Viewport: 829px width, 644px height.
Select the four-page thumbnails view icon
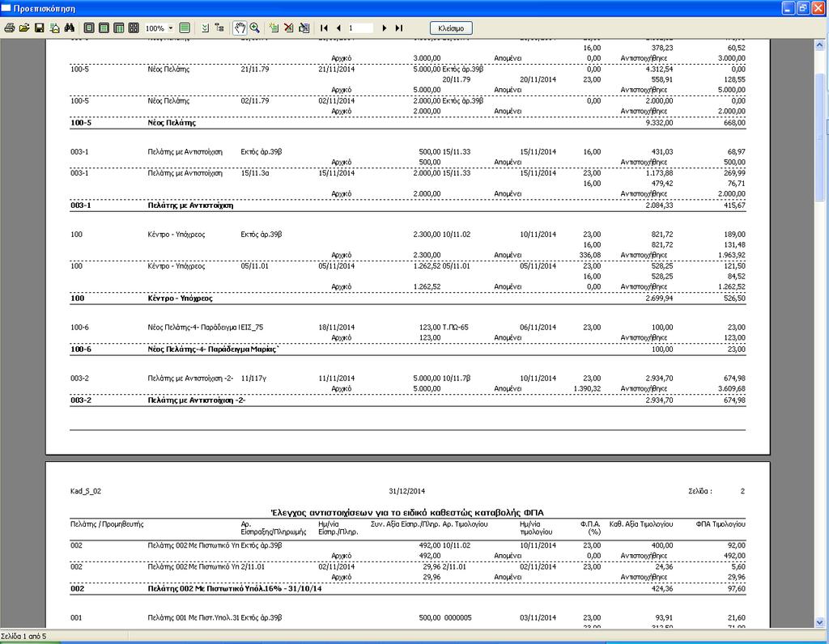point(134,28)
